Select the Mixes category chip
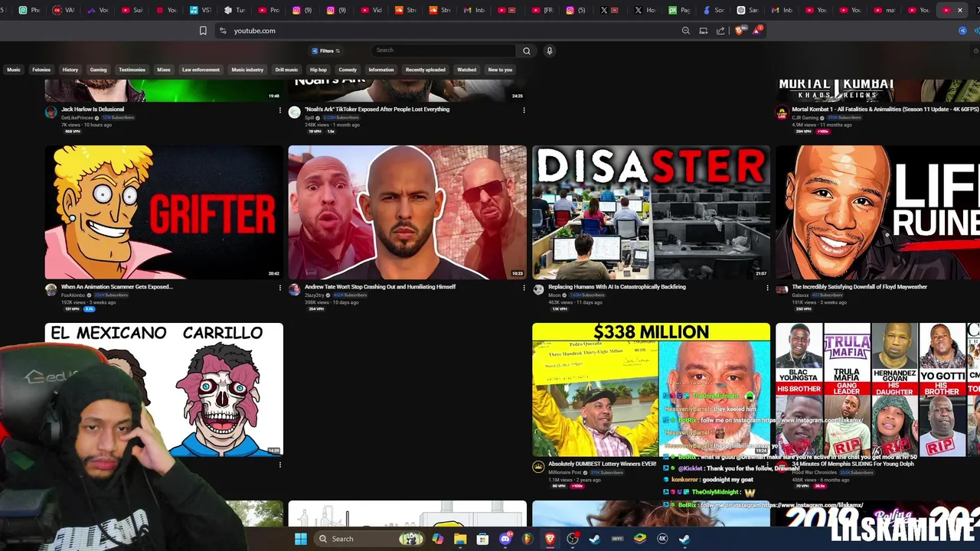Image resolution: width=980 pixels, height=551 pixels. click(x=164, y=70)
